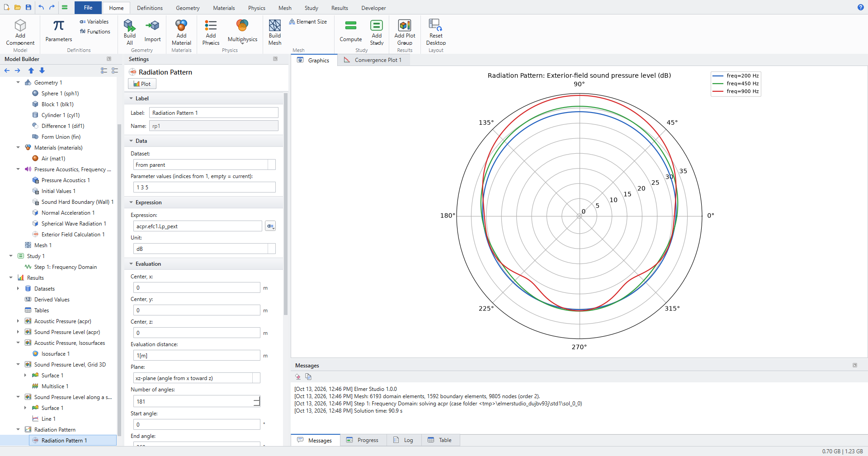Viewport: 868px width, 456px height.
Task: Undo the last action in quick toolbar
Action: 41,7
